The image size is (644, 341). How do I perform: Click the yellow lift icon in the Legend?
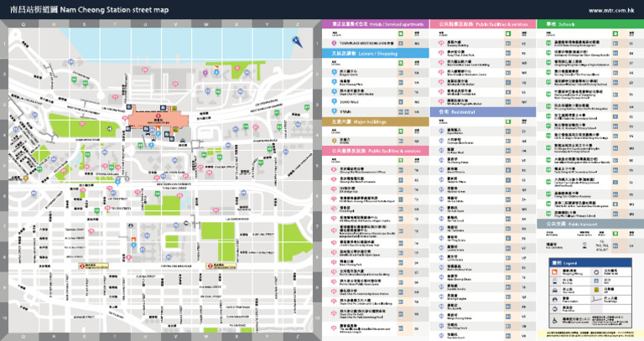[596, 290]
